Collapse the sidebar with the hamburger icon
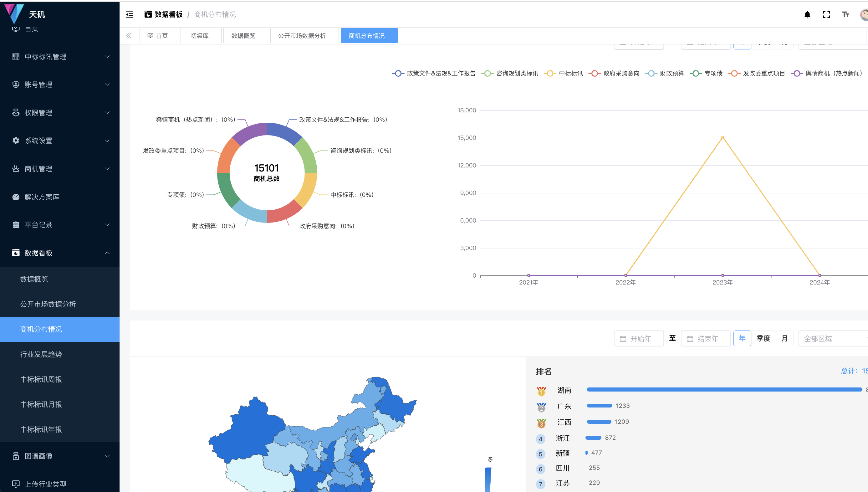 coord(130,14)
